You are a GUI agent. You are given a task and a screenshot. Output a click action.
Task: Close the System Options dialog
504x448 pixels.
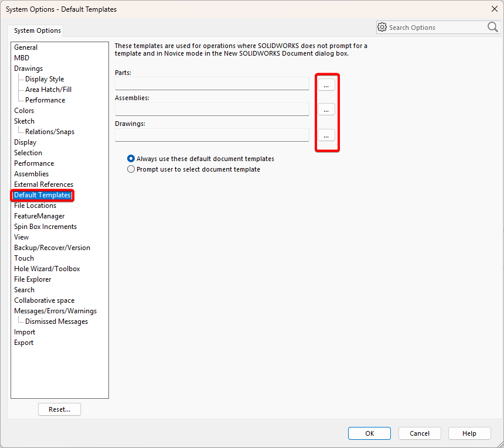pyautogui.click(x=495, y=9)
